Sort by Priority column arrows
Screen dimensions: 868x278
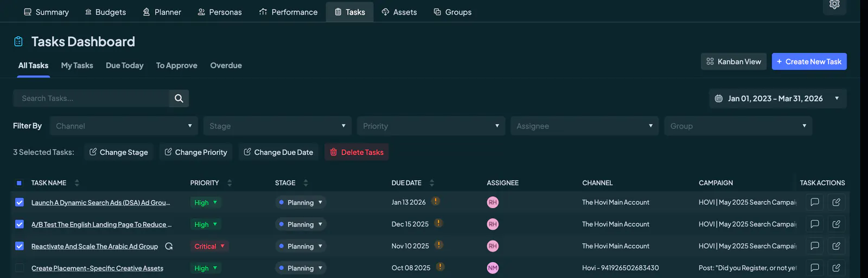point(229,183)
